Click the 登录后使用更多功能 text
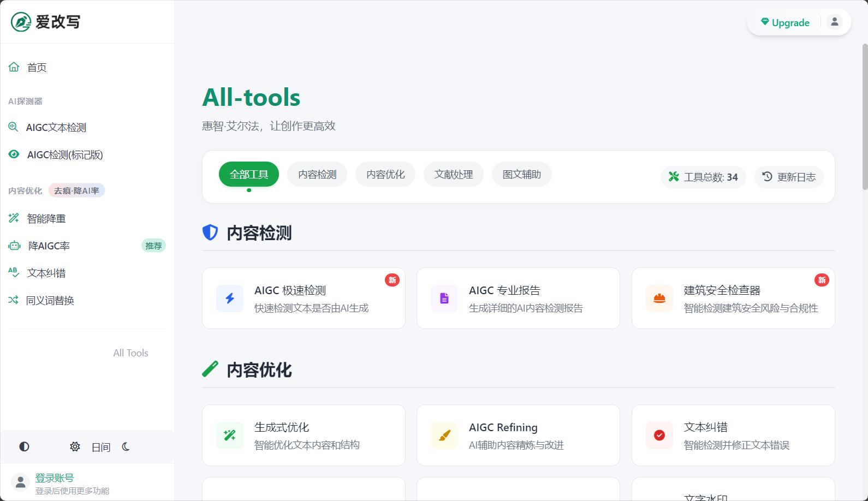 pyautogui.click(x=73, y=491)
